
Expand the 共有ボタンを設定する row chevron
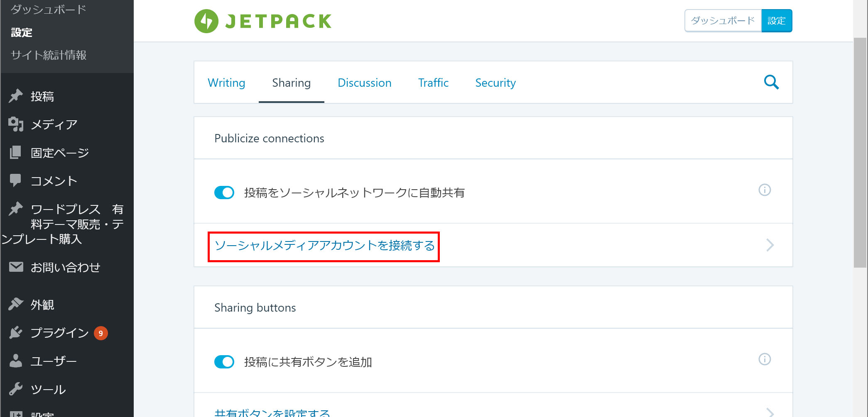click(x=770, y=412)
